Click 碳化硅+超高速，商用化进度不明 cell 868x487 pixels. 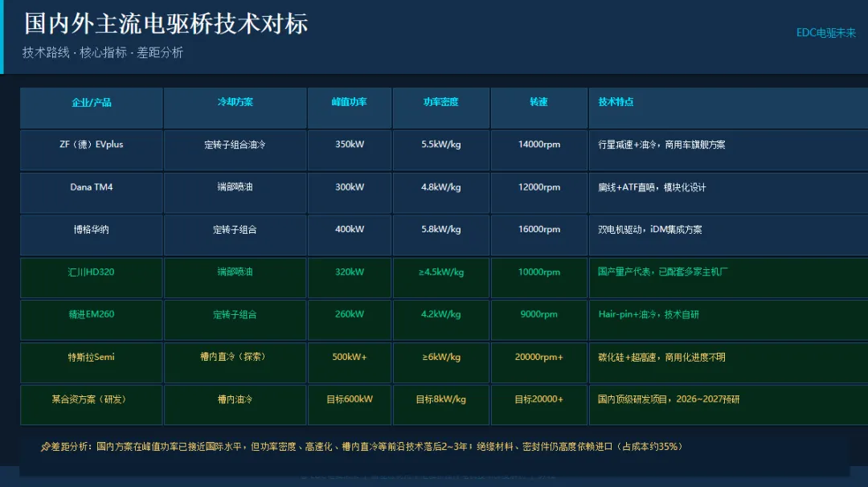click(728, 362)
